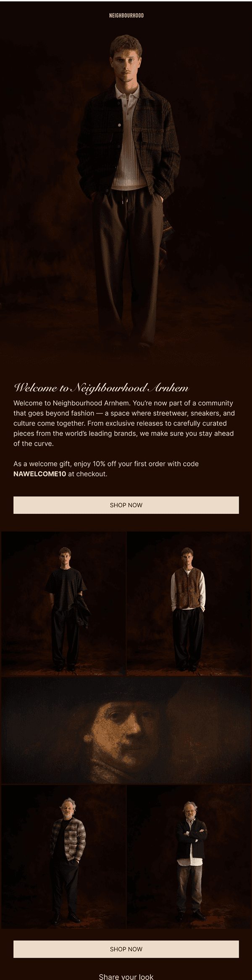Click the NEIGHBOURHOOD logo at the top
This screenshot has width=252, height=980.
click(x=126, y=16)
